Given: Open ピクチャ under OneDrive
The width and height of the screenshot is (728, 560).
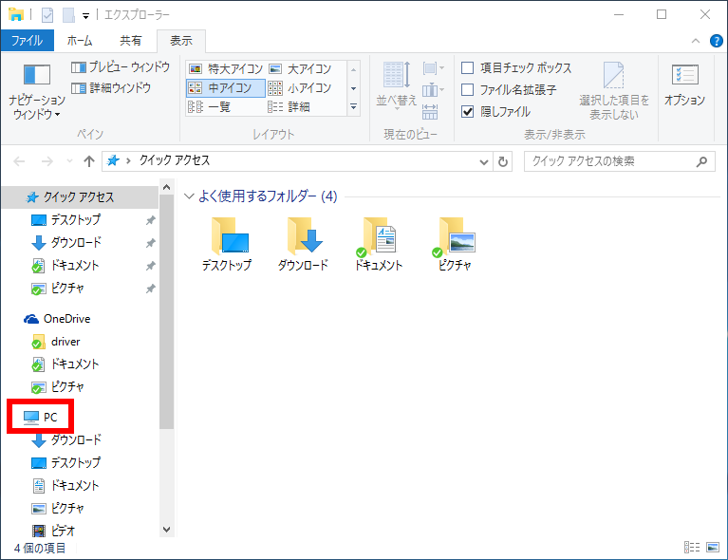Looking at the screenshot, I should point(59,387).
